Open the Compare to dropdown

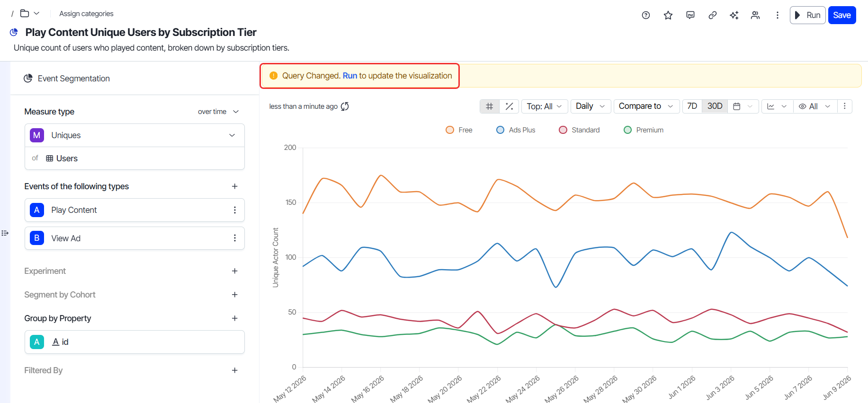[x=646, y=106]
